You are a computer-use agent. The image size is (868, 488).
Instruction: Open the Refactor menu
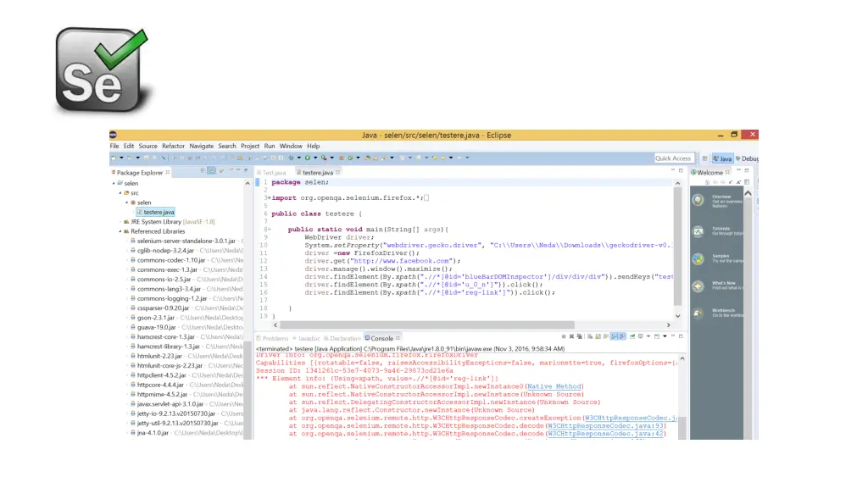pyautogui.click(x=173, y=146)
